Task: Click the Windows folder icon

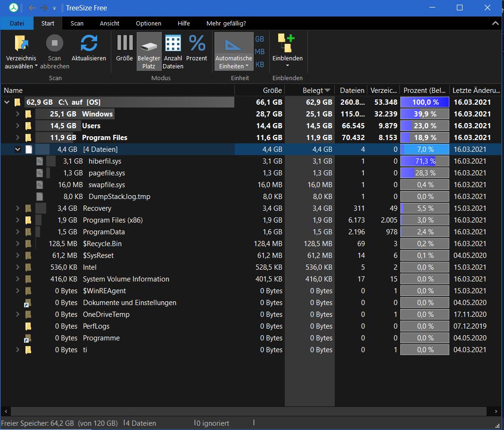Action: (28, 114)
